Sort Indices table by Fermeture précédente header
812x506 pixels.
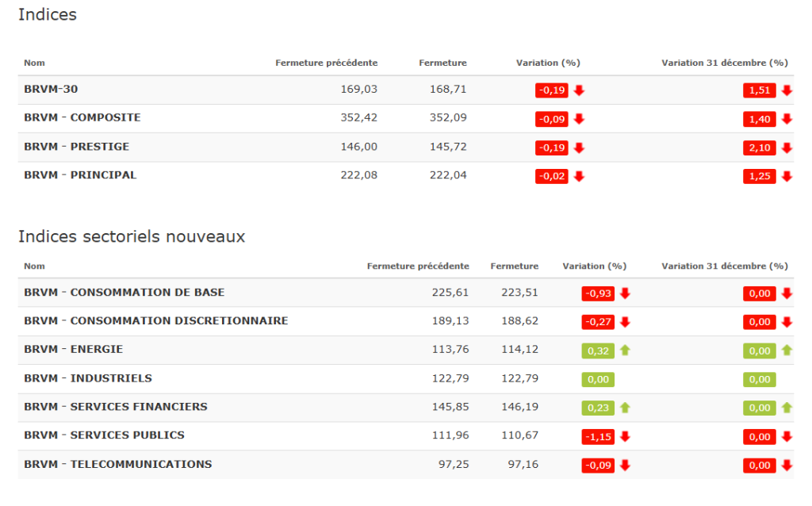[x=326, y=63]
